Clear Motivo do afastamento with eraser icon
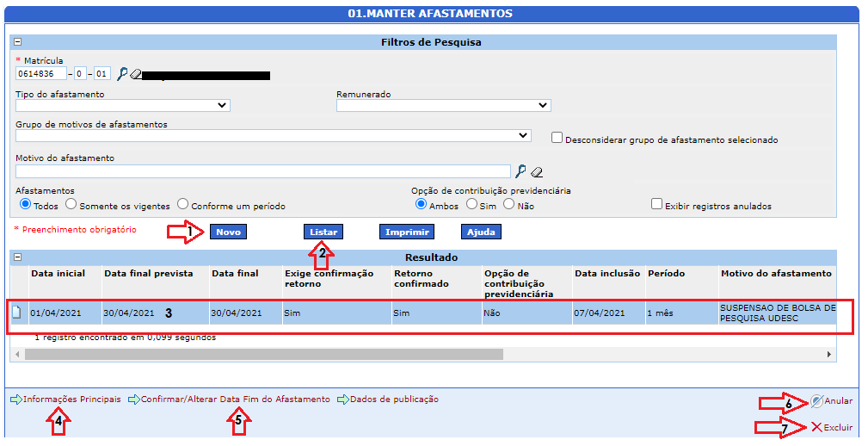Viewport: 868px width, 446px height. tap(536, 171)
